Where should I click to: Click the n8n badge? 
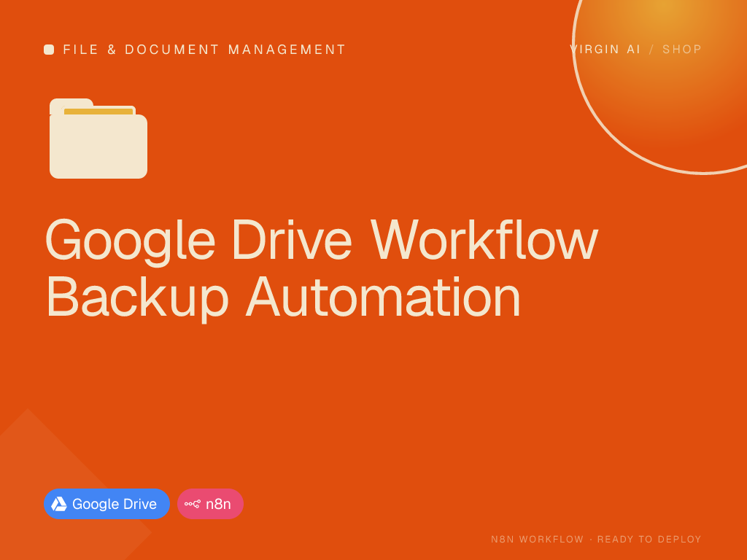211,504
